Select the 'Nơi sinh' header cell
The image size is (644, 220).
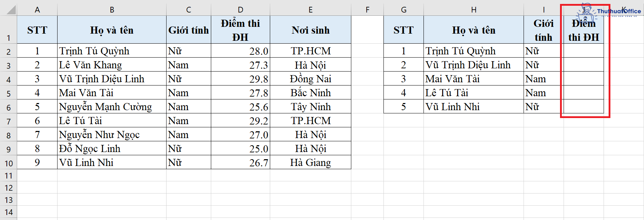[x=311, y=30]
